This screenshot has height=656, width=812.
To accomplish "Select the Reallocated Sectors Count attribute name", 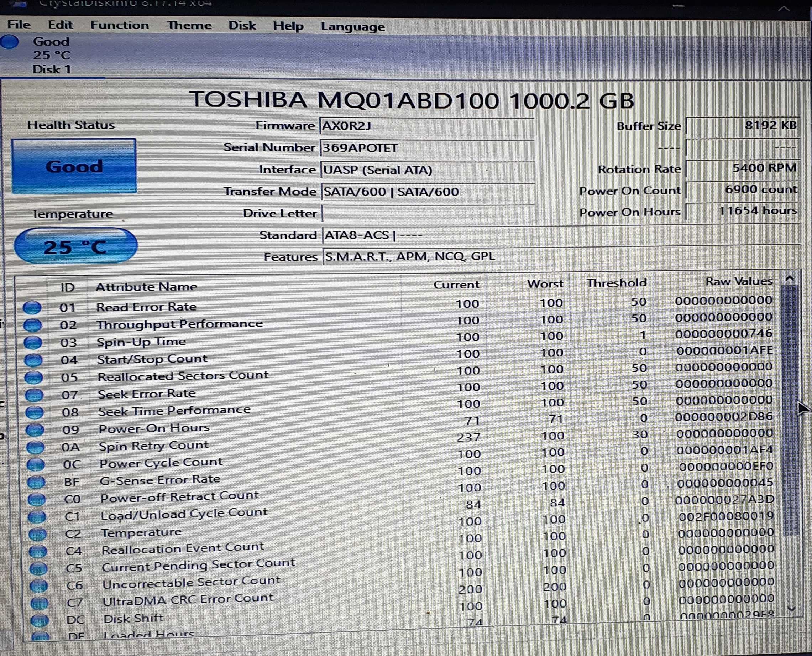I will [x=183, y=376].
